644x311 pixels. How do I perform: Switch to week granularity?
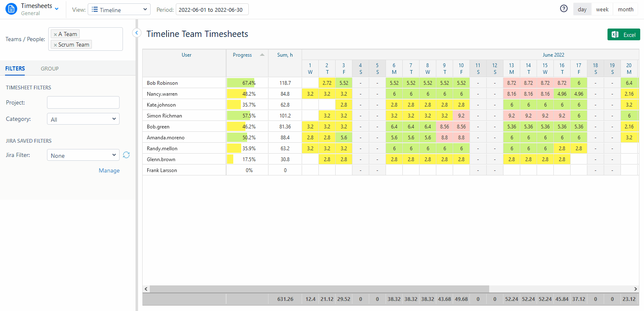[x=602, y=9]
